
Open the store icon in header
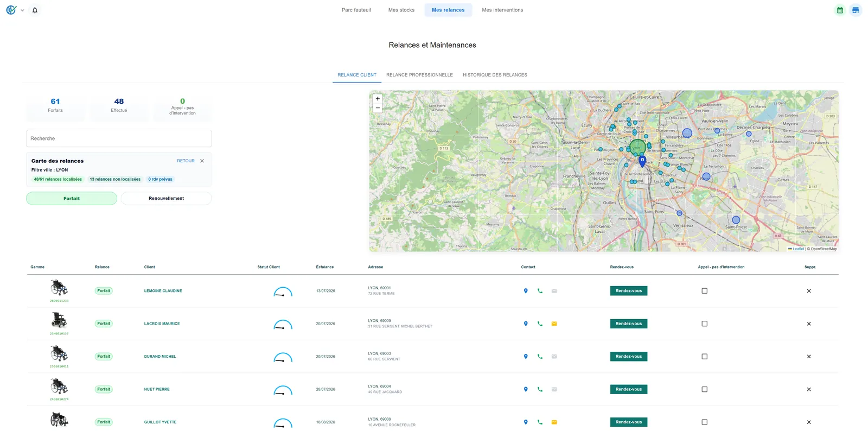coord(856,10)
